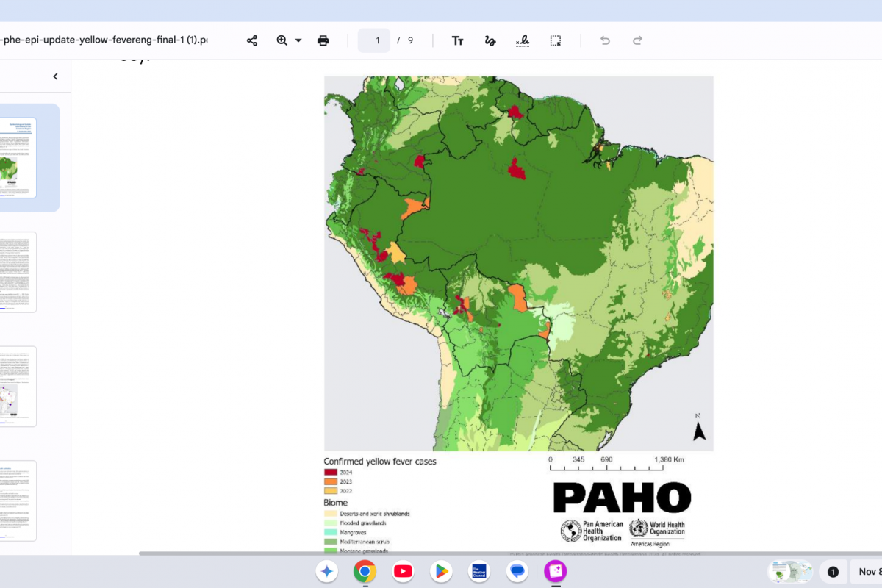882x588 pixels.
Task: Click the "Flooded grasslands" legend label
Action: pyautogui.click(x=364, y=523)
